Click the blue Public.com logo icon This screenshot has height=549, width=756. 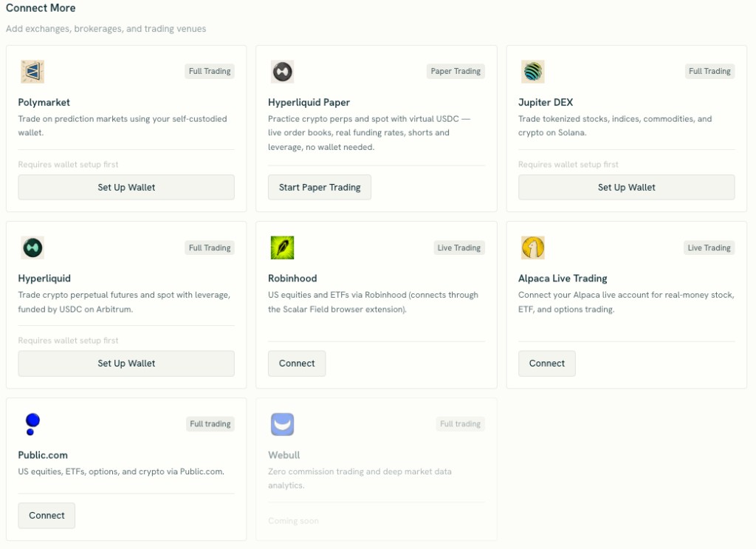(x=32, y=424)
